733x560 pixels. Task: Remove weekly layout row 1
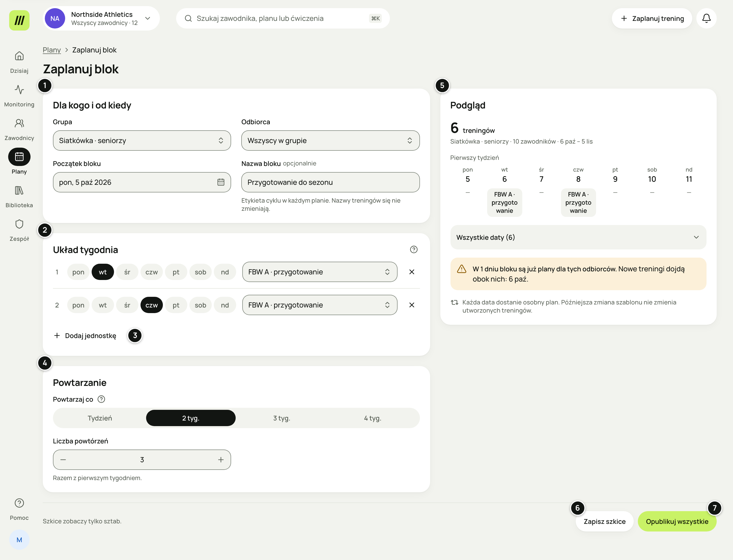point(411,272)
